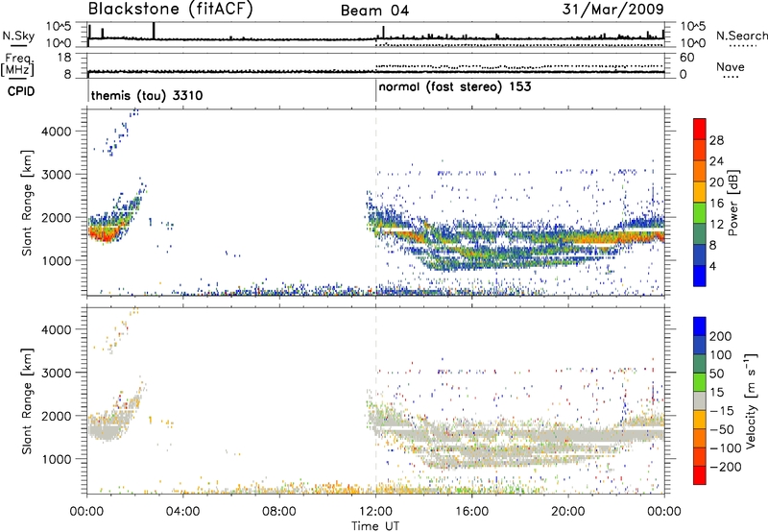Click the dashed 12:00 line in the power panel
Image resolution: width=768 pixels, height=532 pixels.
[375, 203]
